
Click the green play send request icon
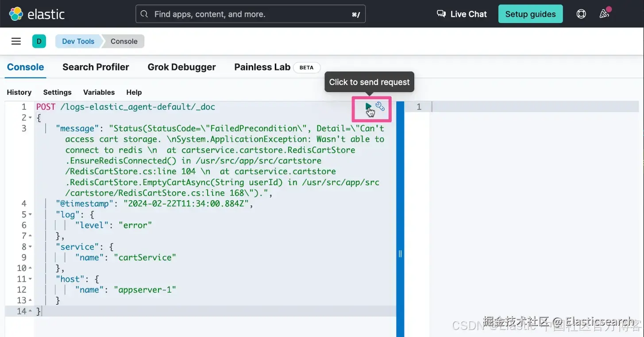click(368, 106)
